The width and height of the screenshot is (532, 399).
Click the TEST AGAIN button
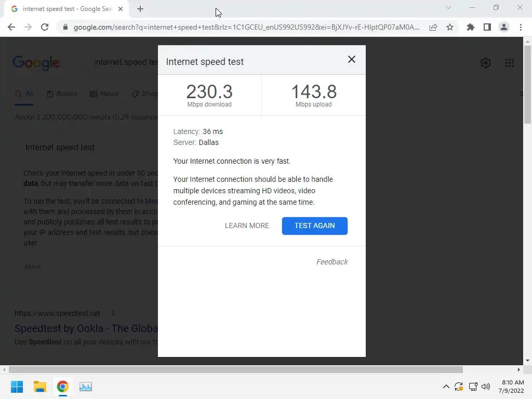tap(314, 225)
